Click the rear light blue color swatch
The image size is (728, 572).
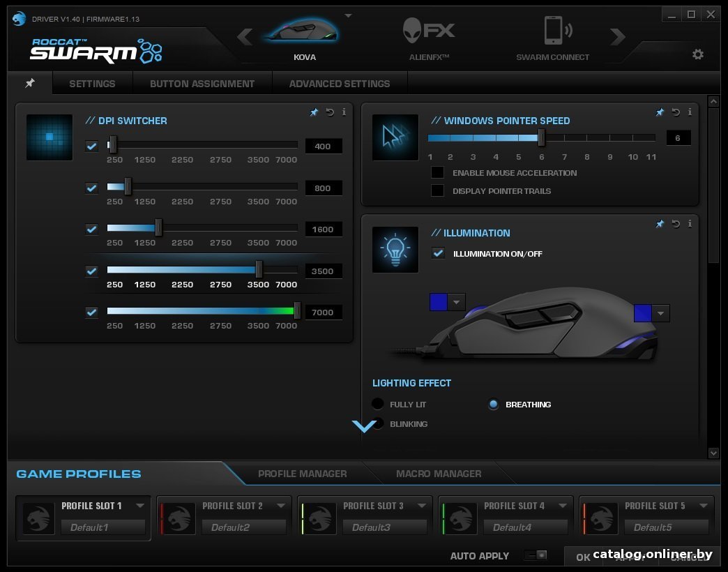coord(642,313)
